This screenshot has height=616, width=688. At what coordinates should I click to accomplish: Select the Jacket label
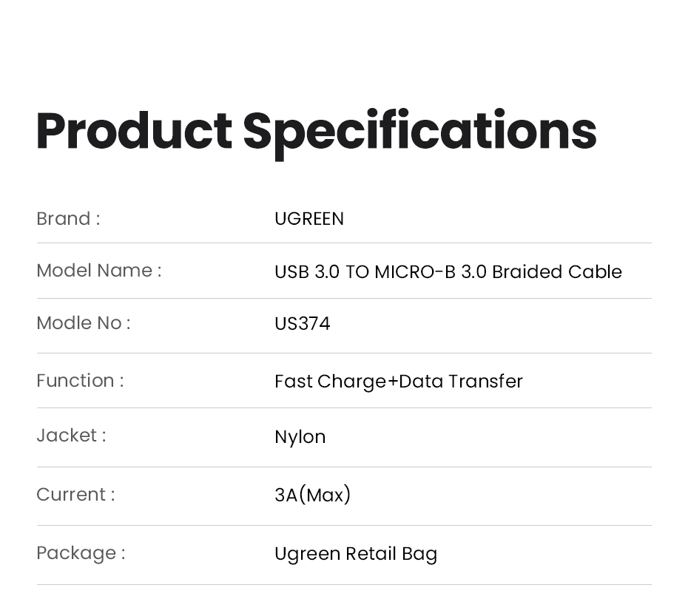pos(72,436)
